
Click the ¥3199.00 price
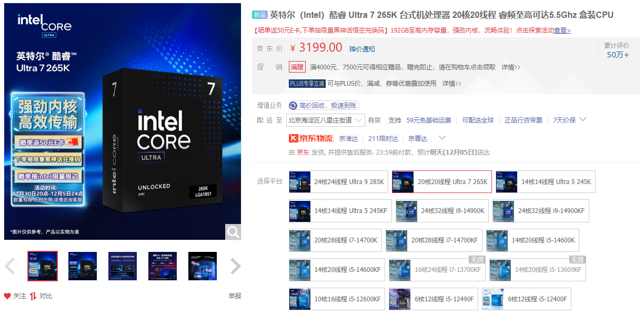click(x=316, y=47)
